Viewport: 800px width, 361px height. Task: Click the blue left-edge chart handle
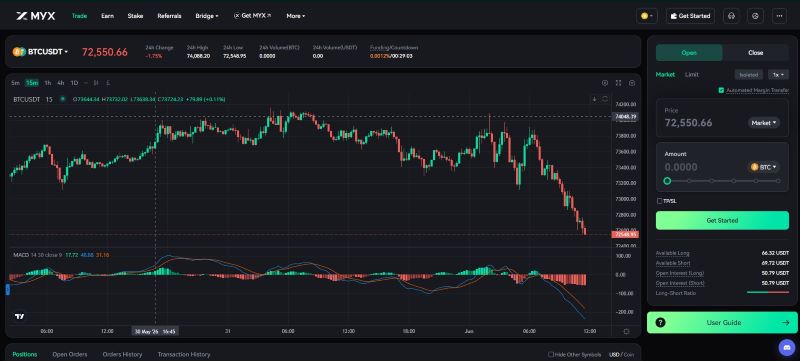click(8, 290)
